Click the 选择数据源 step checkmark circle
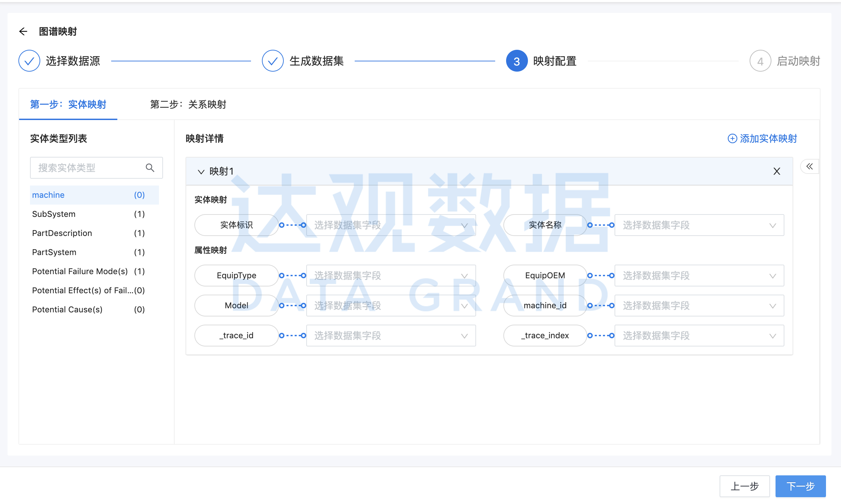Screen dimensions: 841x504 click(29, 61)
